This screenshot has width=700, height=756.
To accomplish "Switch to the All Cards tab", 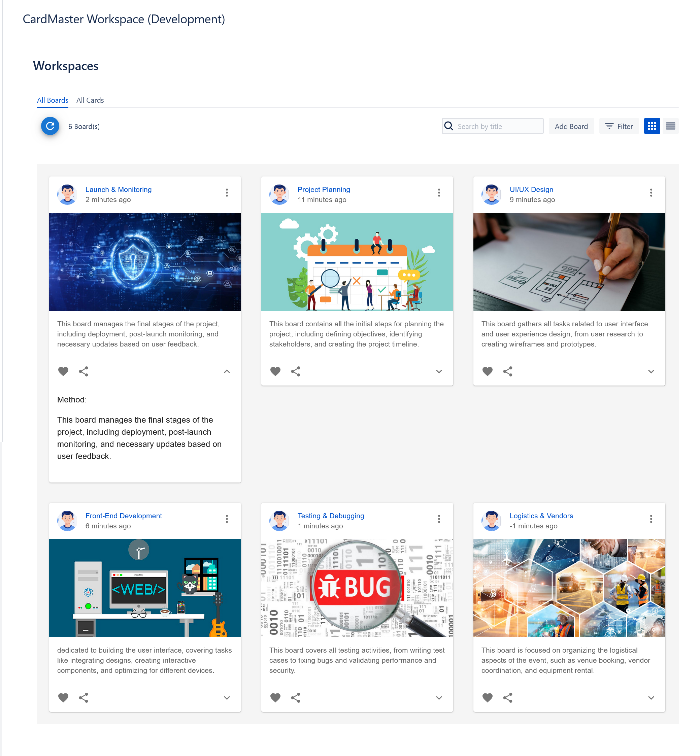I will click(90, 100).
